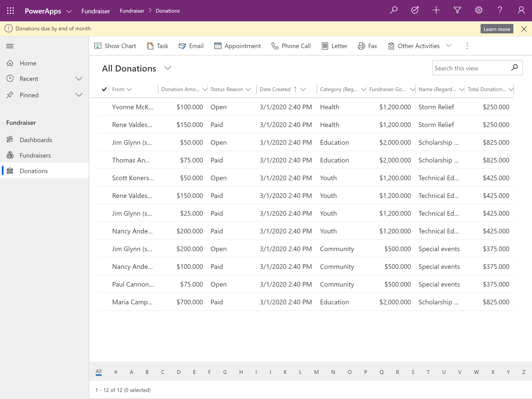
Task: Click the Fax activity icon
Action: [x=361, y=46]
